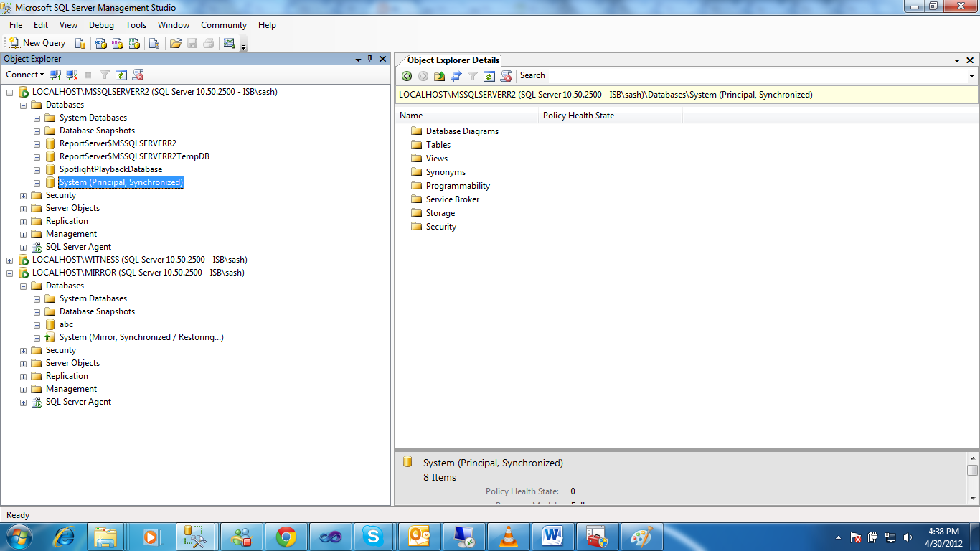Screen dimensions: 980x551
Task: Select the MDX Query toolbar icon
Action: click(99, 43)
